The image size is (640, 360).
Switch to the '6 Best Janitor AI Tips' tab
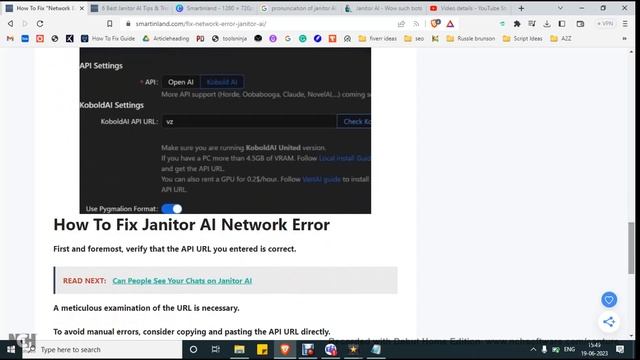point(130,8)
